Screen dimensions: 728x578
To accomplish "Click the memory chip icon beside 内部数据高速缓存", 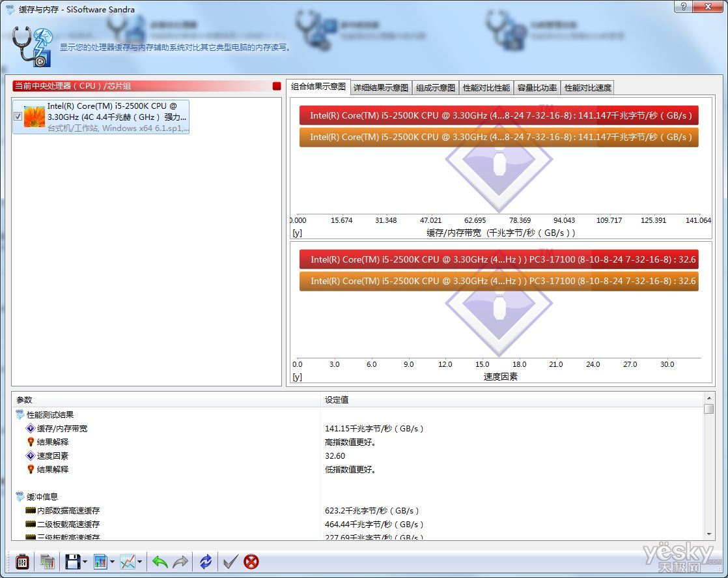I will (31, 510).
